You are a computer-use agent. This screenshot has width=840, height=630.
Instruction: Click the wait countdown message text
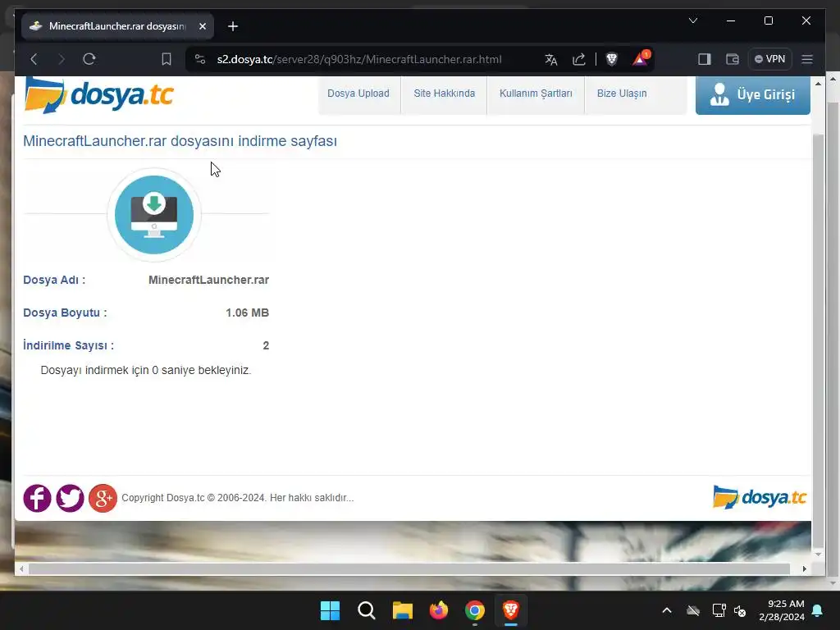146,370
